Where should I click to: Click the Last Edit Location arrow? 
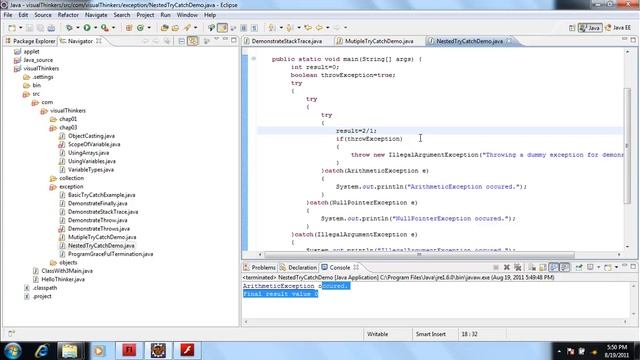(308, 28)
